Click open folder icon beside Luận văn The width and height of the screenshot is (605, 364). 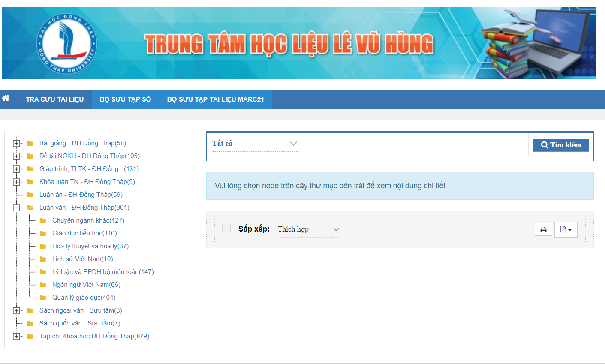[30, 208]
